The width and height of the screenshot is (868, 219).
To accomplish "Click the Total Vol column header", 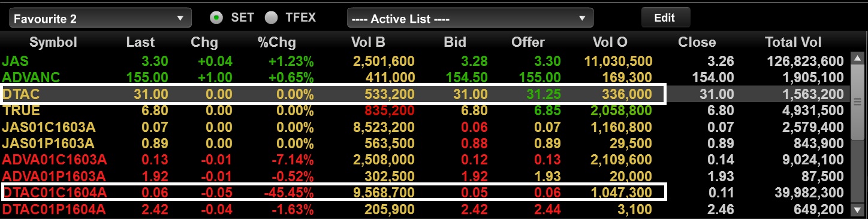I will [x=793, y=43].
